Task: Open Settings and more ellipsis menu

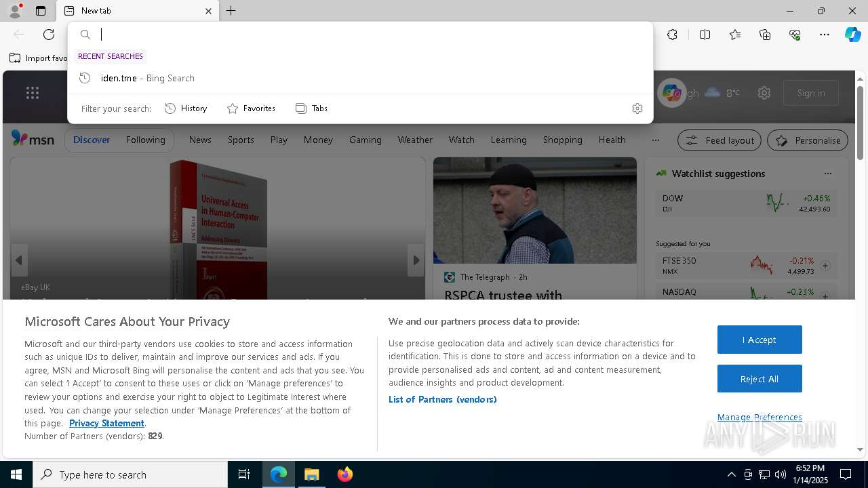Action: (x=825, y=35)
